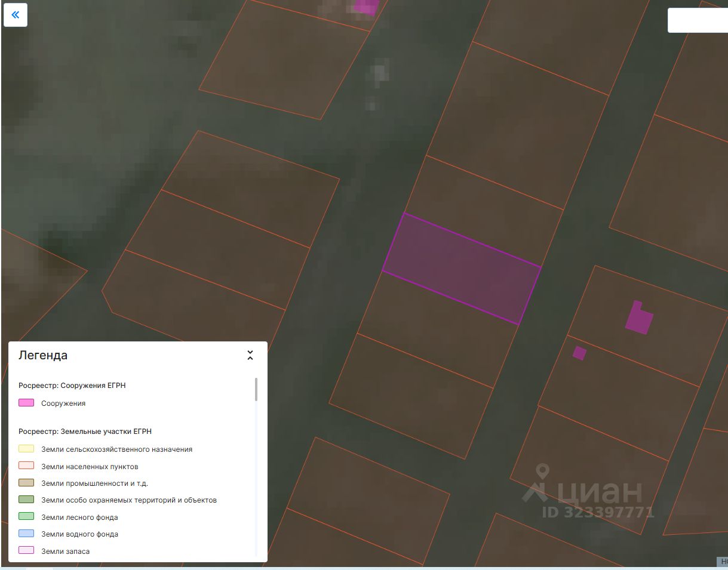Click the особо охраняемых территорий swatch

26,500
